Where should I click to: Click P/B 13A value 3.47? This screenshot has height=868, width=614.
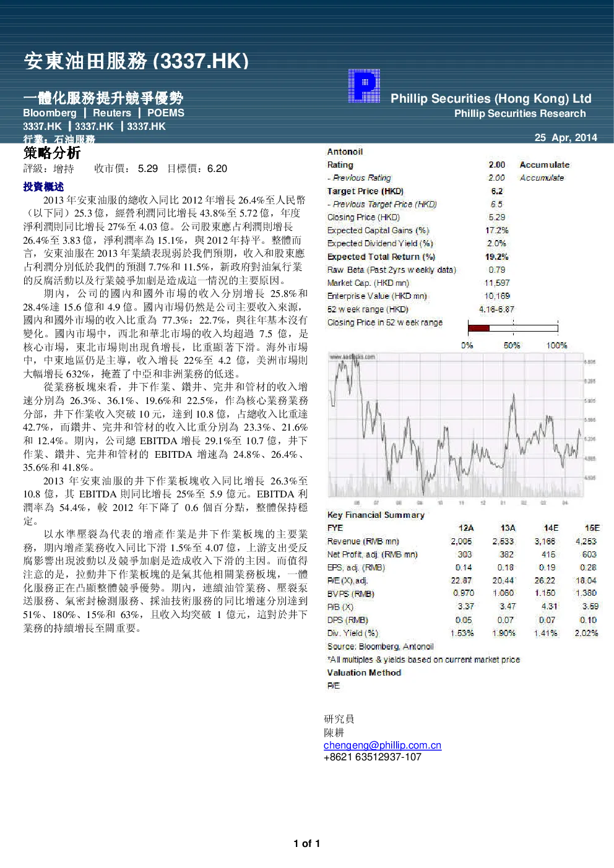pyautogui.click(x=508, y=606)
